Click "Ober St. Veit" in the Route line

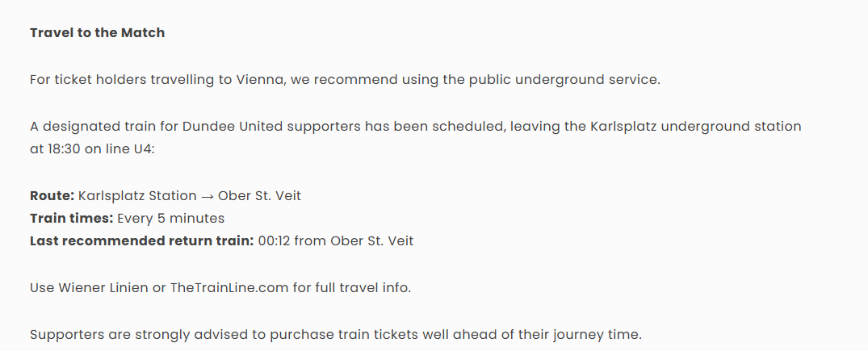pyautogui.click(x=260, y=196)
